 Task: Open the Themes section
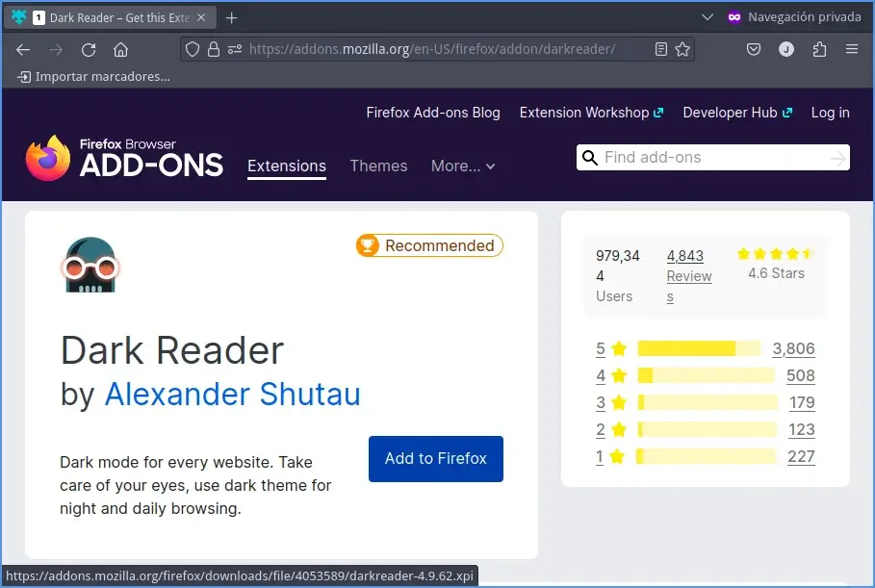[x=378, y=166]
